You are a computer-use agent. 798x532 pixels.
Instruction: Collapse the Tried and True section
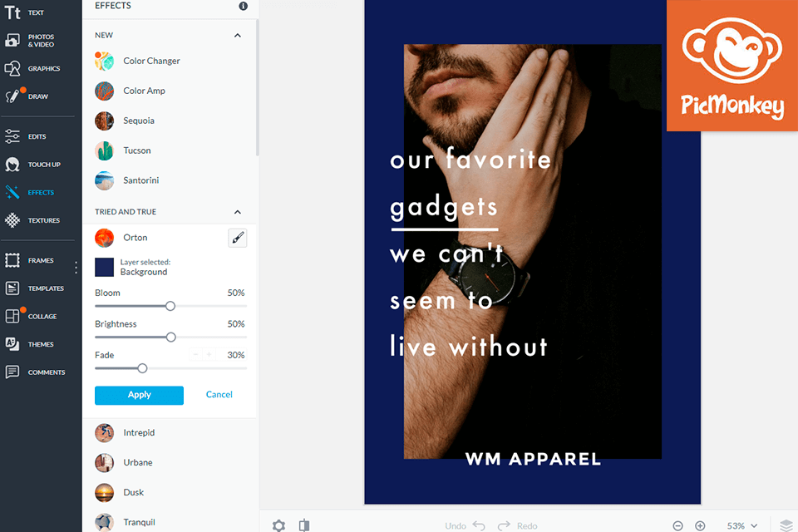[238, 212]
